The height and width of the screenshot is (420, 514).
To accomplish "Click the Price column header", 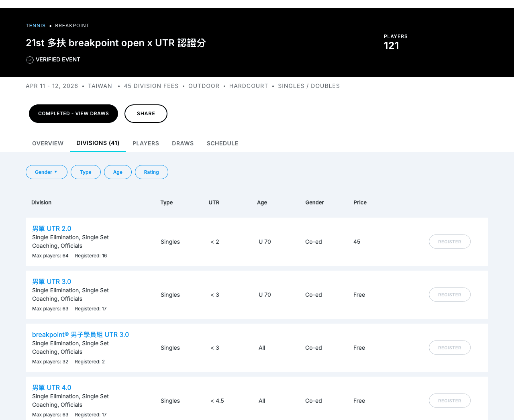I will coord(360,203).
